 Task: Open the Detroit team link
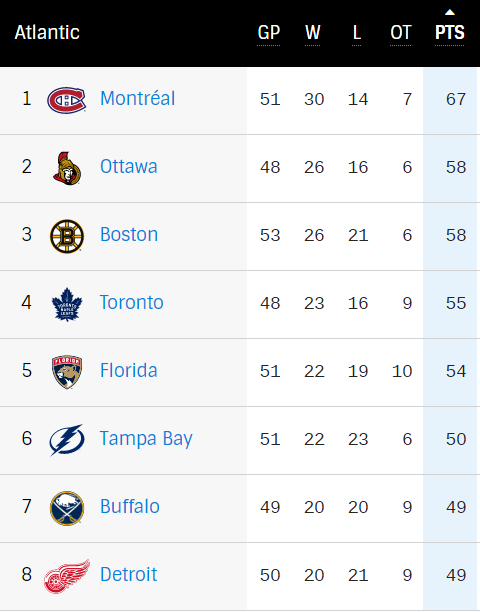pos(128,574)
